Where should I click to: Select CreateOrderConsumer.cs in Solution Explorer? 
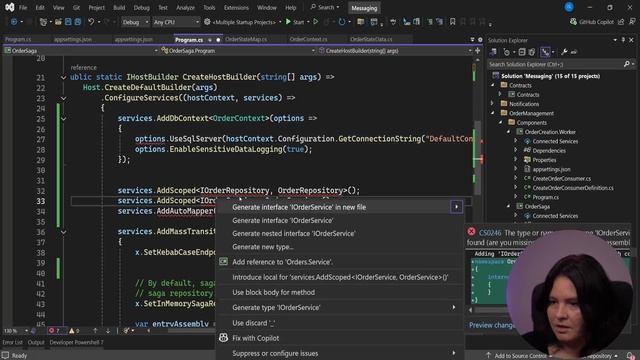tap(561, 178)
